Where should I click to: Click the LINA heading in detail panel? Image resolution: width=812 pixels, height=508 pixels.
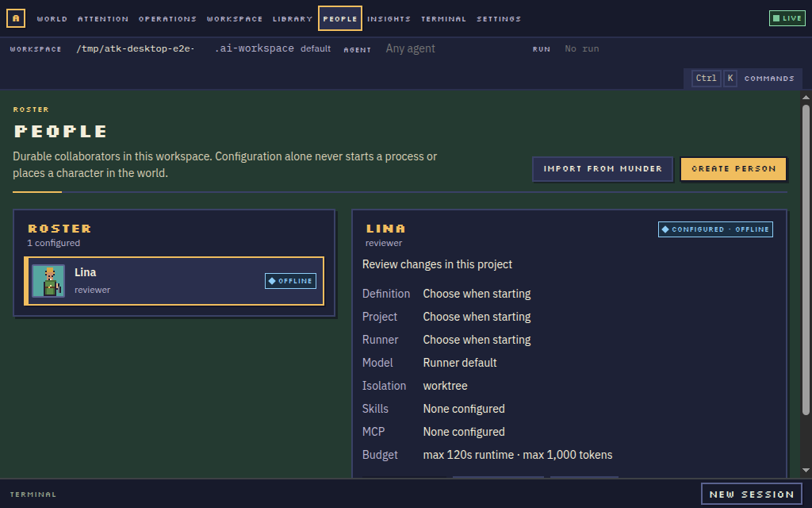tap(386, 229)
